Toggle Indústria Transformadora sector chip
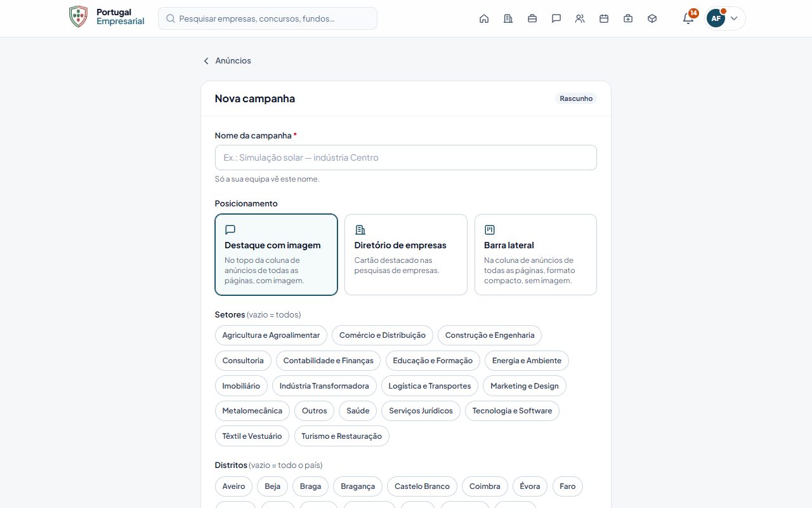This screenshot has height=508, width=812. coord(324,386)
